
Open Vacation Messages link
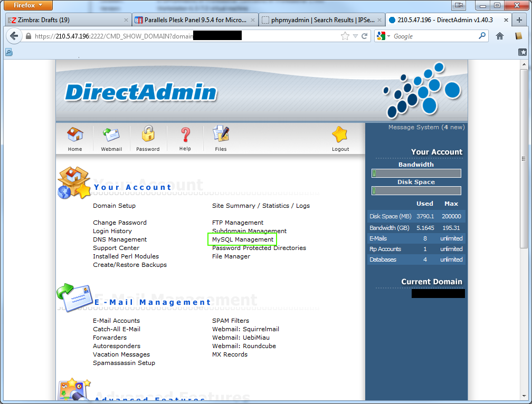(121, 354)
